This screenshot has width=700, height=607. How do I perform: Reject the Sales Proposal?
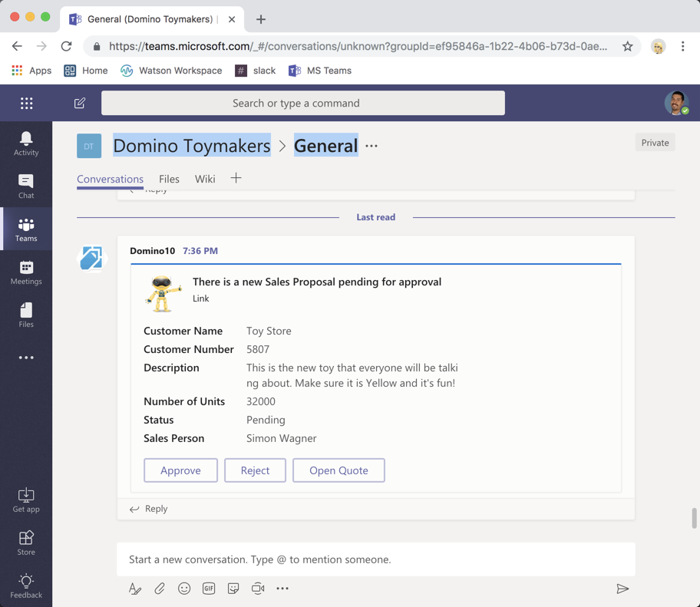pos(255,470)
